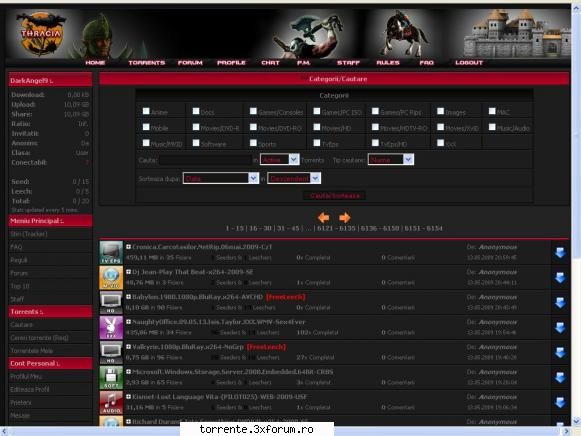581x436 pixels.
Task: Click the Cauta search text field
Action: (205, 160)
